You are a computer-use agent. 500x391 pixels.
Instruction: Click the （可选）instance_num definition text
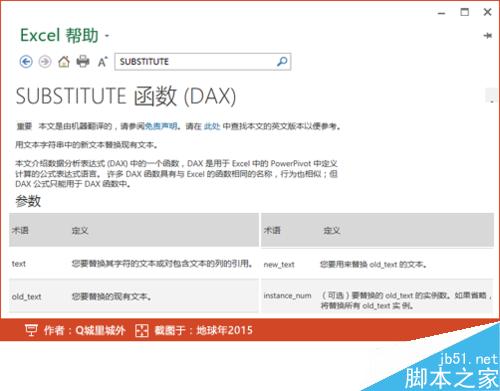(406, 300)
